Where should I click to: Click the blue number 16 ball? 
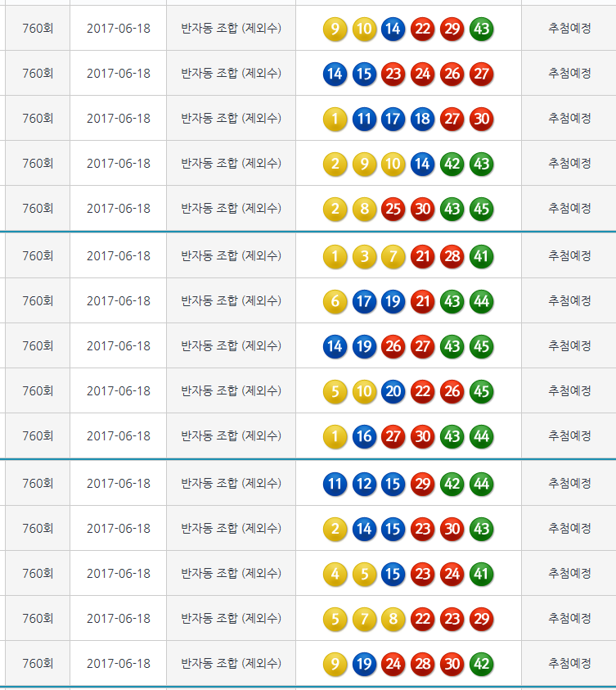[364, 436]
